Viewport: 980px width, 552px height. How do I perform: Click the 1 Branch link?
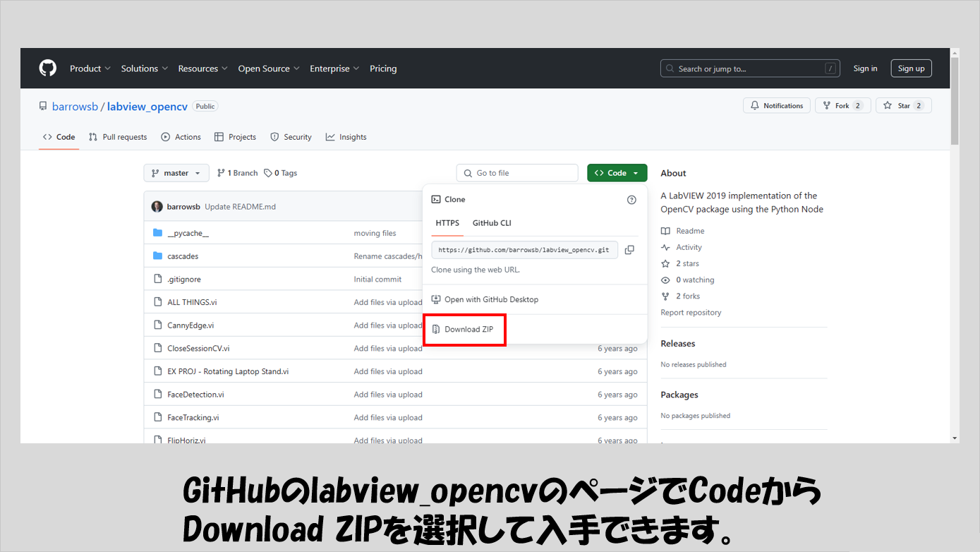point(237,173)
